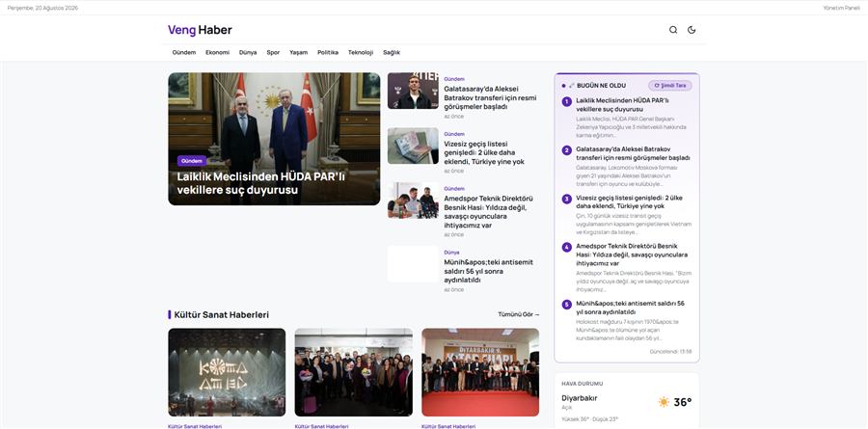Select Dünya menu item
Viewport: 868px width, 429px height.
pos(248,53)
